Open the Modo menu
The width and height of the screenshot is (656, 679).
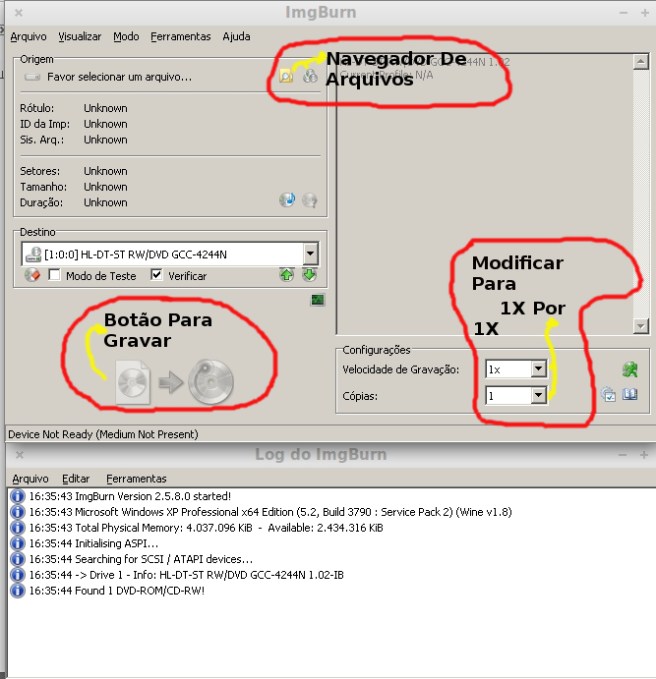126,36
